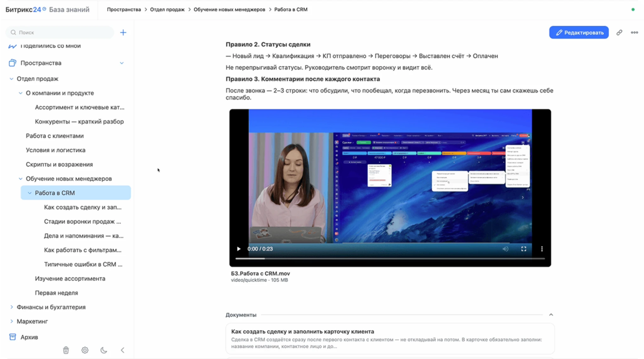Open Как создать сделку и зап... page
This screenshot has height=359, width=644.
click(83, 207)
